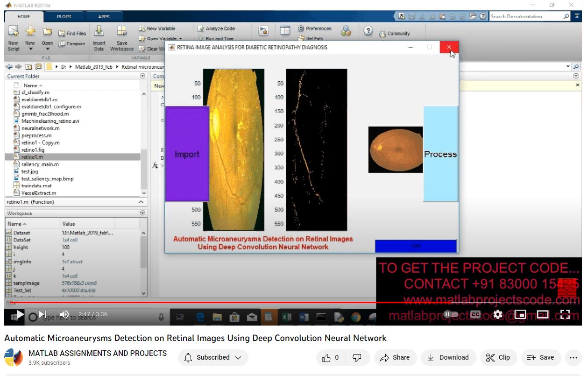The image size is (588, 376).
Task: Open YouTube player settings gear
Action: pyautogui.click(x=498, y=314)
